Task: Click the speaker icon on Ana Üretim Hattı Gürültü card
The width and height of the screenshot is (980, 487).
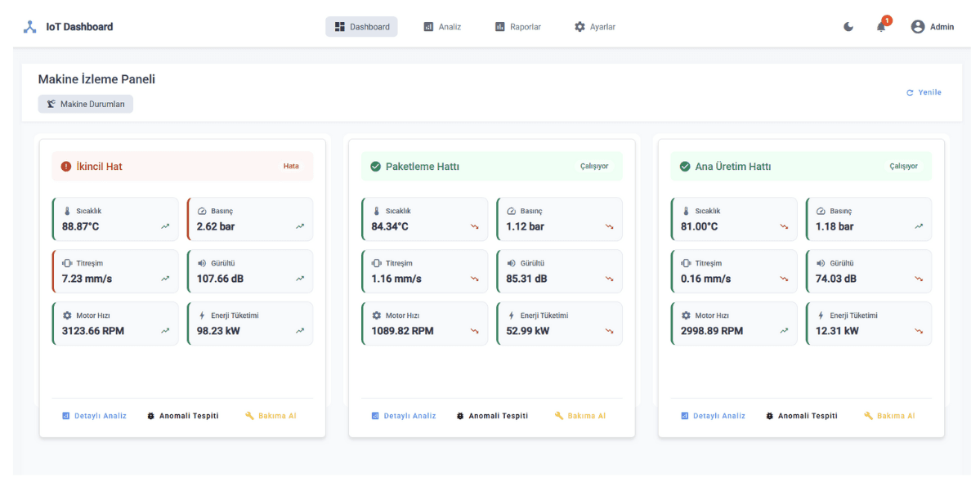Action: pyautogui.click(x=820, y=262)
